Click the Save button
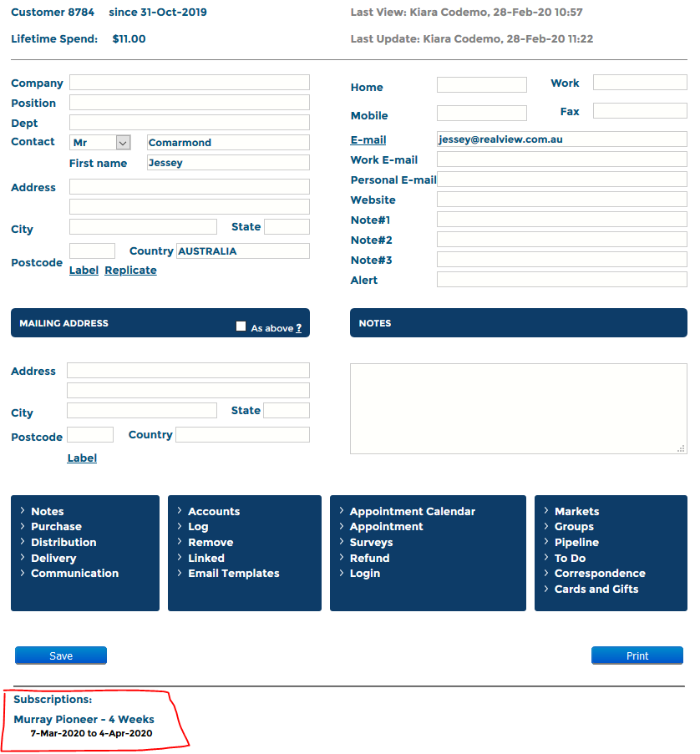This screenshot has width=700, height=754. click(x=61, y=655)
